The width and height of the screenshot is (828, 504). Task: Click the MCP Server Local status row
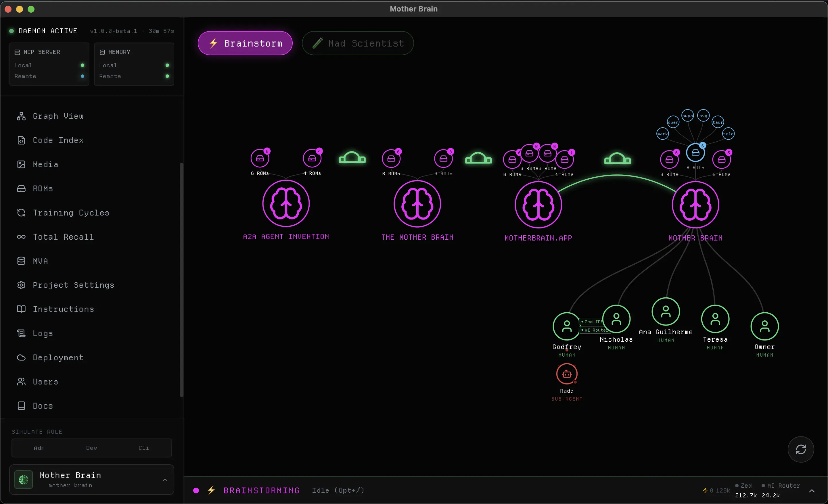[x=49, y=65]
